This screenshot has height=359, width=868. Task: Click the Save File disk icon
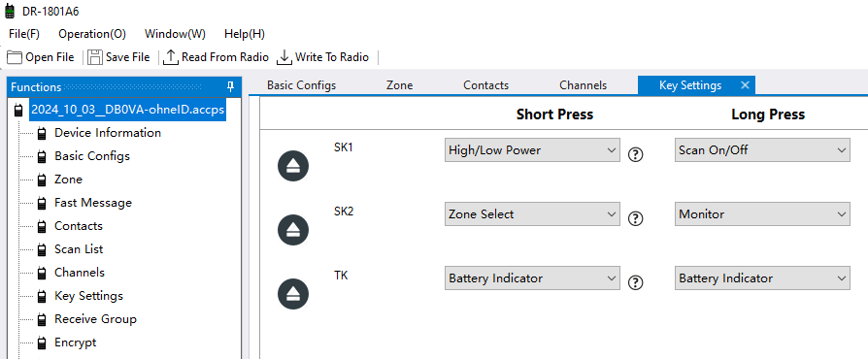tap(95, 57)
